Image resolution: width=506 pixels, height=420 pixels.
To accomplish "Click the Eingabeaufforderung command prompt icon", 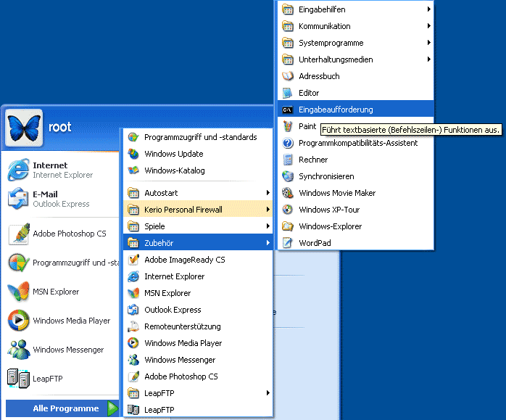I will click(x=287, y=110).
